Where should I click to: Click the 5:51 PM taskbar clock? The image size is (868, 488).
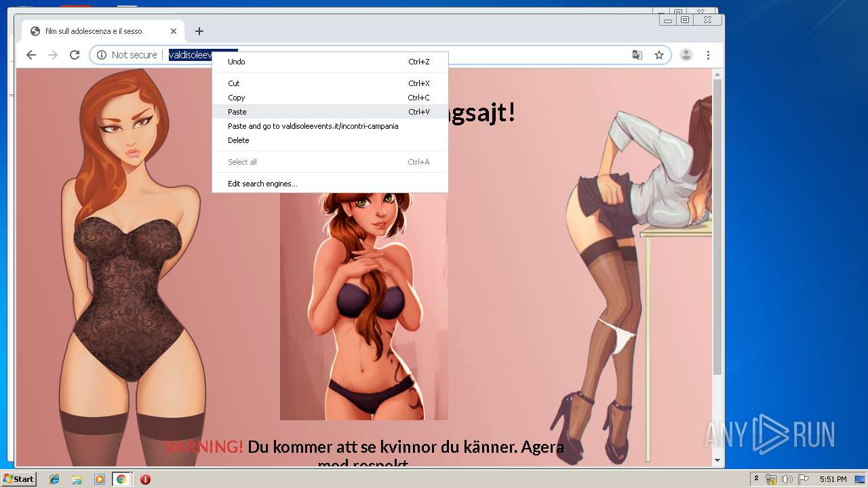(833, 479)
